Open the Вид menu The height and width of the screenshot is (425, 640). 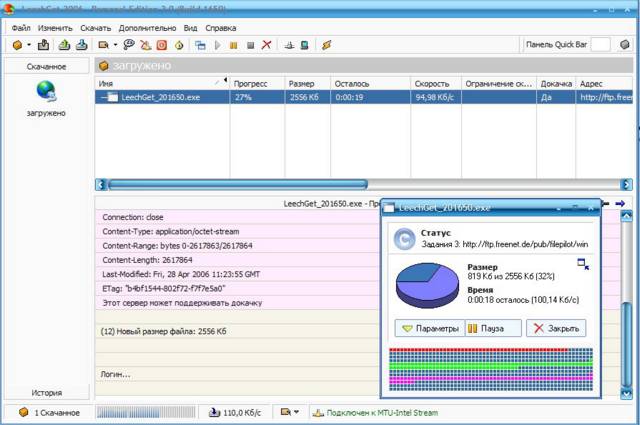[x=190, y=28]
